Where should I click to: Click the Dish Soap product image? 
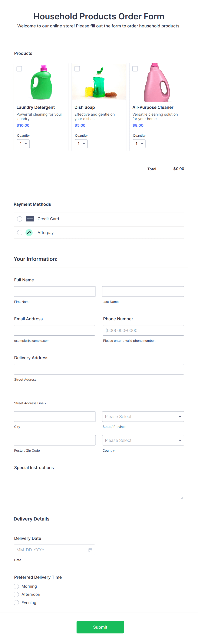tap(99, 82)
